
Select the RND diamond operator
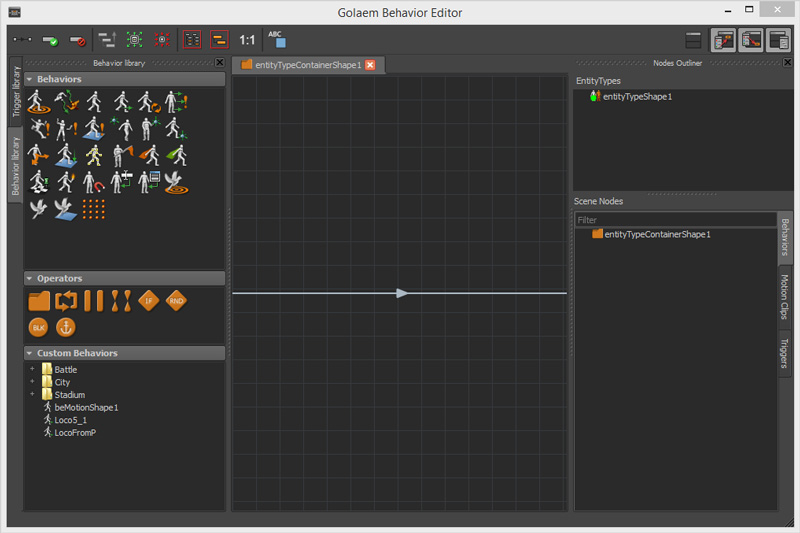pyautogui.click(x=176, y=301)
